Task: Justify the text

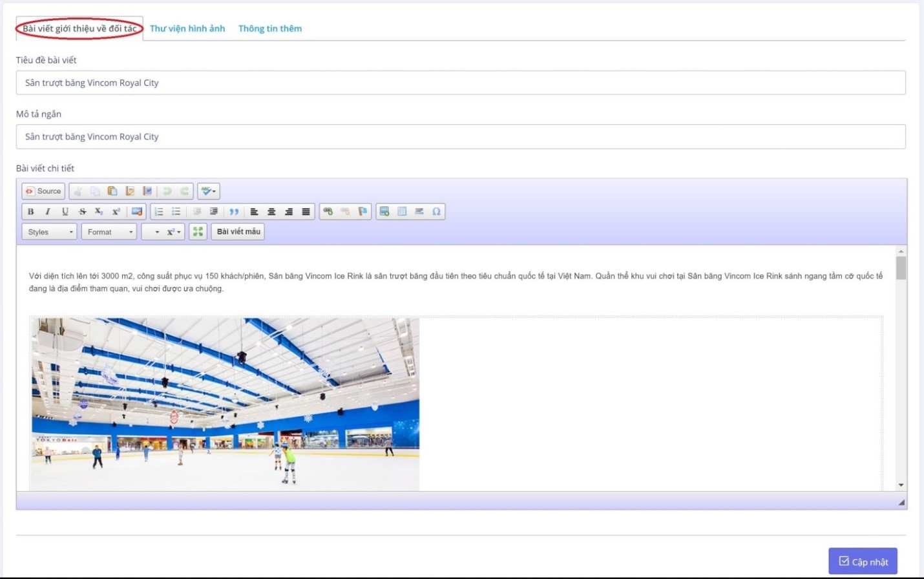Action: tap(306, 212)
